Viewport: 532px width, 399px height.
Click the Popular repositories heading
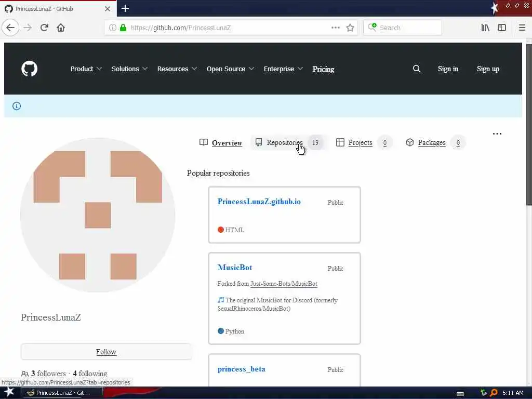pos(218,173)
